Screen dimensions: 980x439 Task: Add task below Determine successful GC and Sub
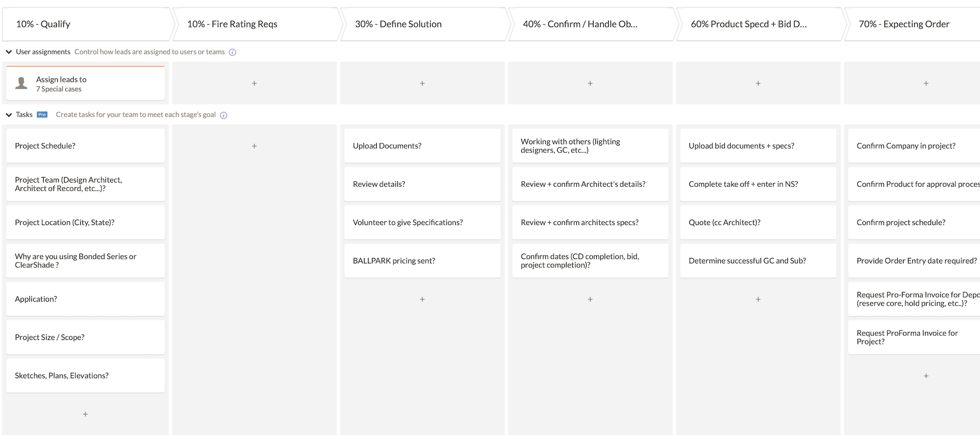[x=758, y=299]
